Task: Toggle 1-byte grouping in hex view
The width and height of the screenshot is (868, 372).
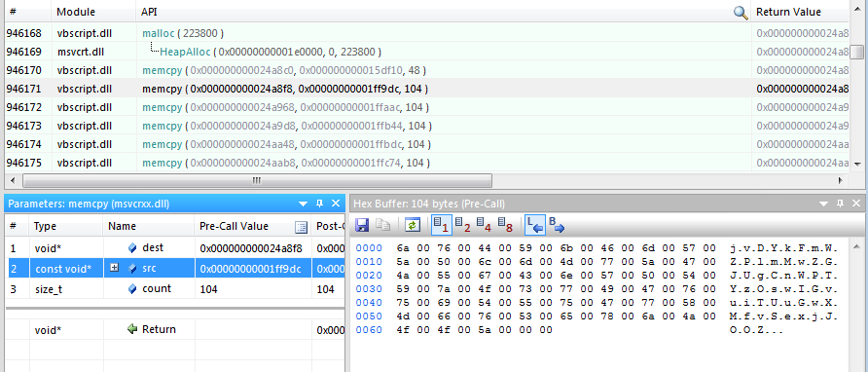Action: coord(441,225)
